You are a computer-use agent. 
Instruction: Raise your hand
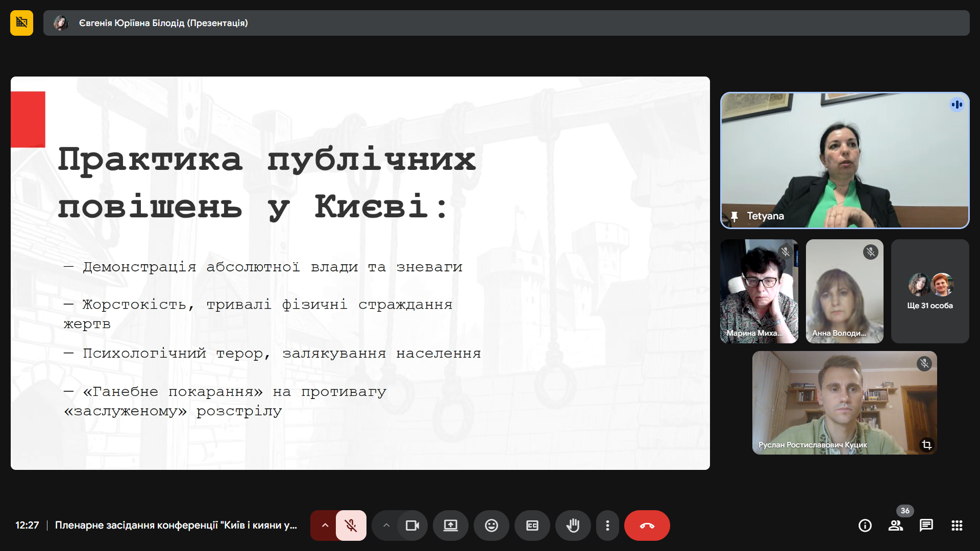pos(573,525)
